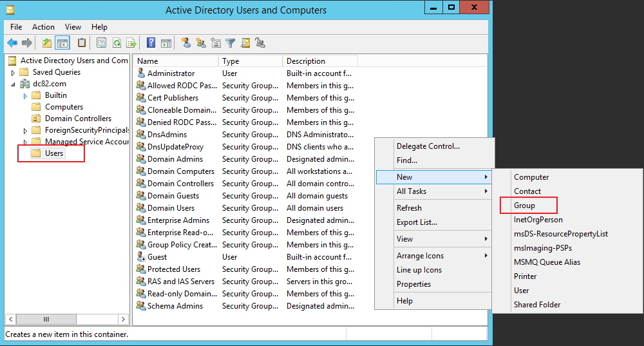The image size is (644, 346).
Task: Open the Arrange Icons submenu
Action: [433, 256]
